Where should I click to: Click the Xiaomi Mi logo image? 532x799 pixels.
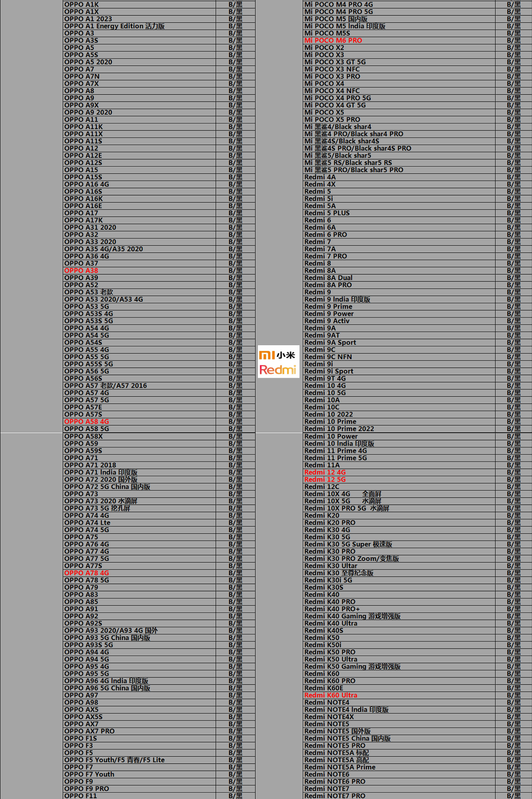277,355
